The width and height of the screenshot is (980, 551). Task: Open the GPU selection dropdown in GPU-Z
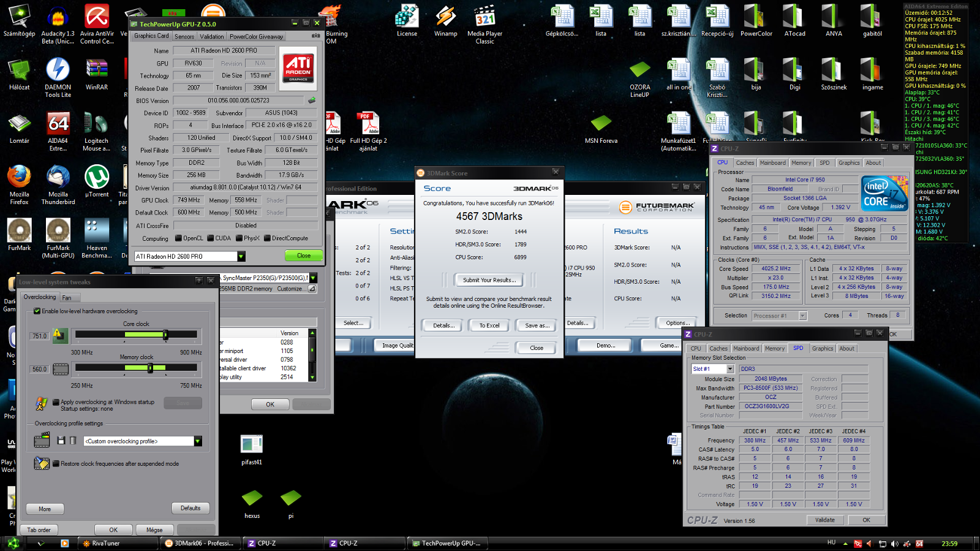pyautogui.click(x=241, y=256)
